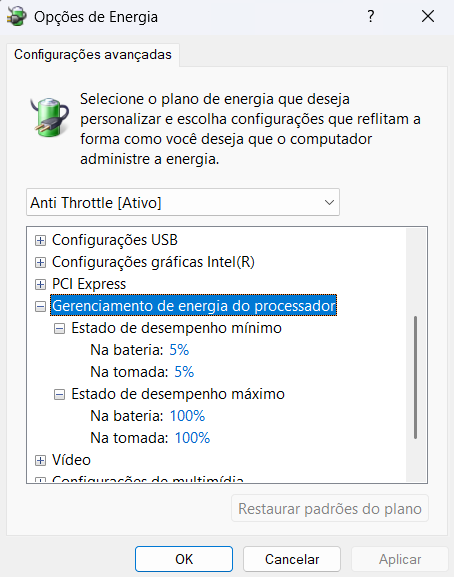This screenshot has width=454, height=577.
Task: Click the Power Options title bar icon
Action: (17, 17)
